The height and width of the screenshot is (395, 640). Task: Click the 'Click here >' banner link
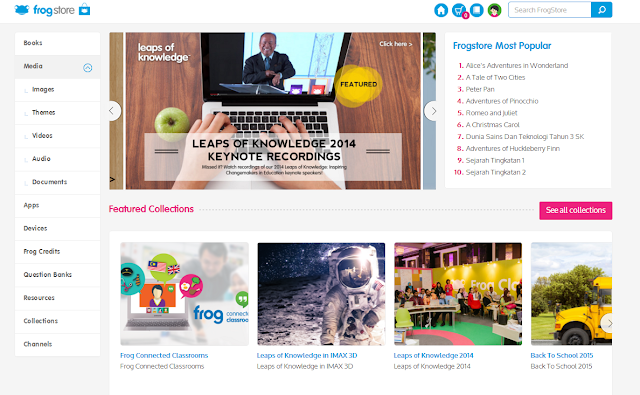396,44
